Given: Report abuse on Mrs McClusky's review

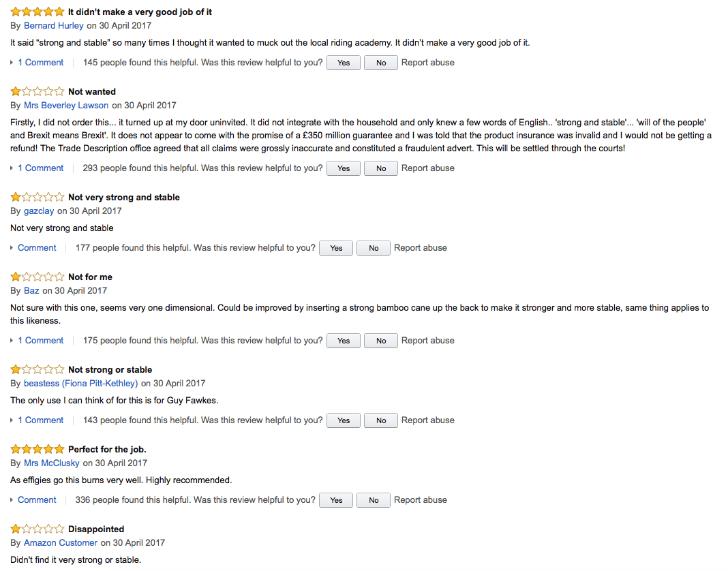Looking at the screenshot, I should click(x=420, y=500).
